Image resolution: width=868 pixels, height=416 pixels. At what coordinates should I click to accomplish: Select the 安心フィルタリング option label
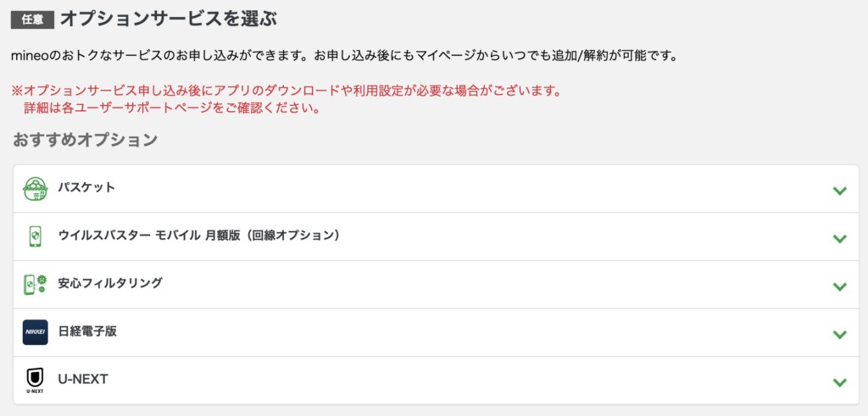tap(110, 283)
